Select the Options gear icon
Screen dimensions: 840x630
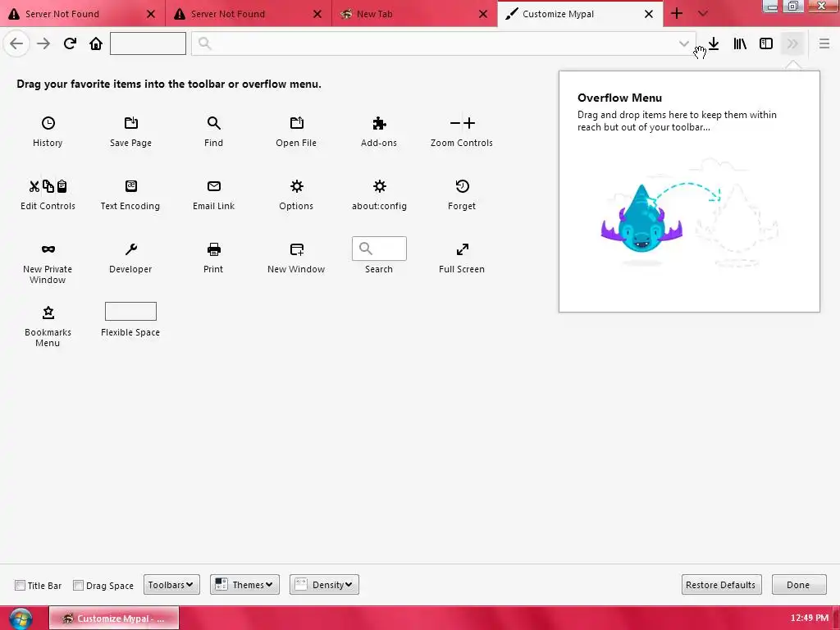[296, 186]
